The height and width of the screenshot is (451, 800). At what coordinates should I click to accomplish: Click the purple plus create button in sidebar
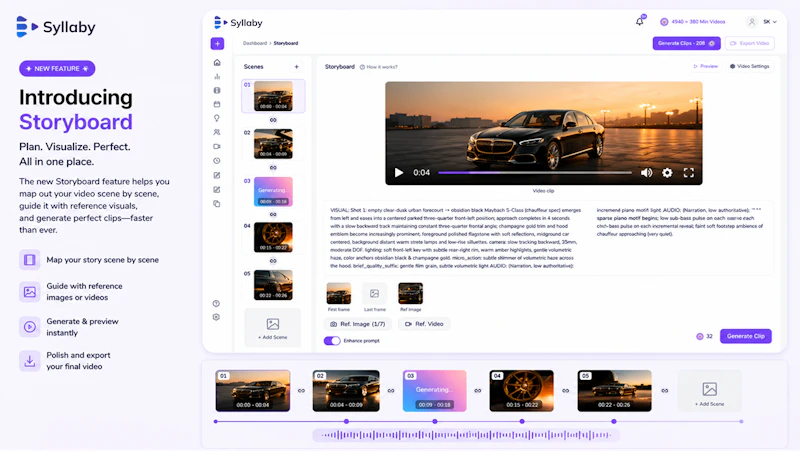pos(217,43)
